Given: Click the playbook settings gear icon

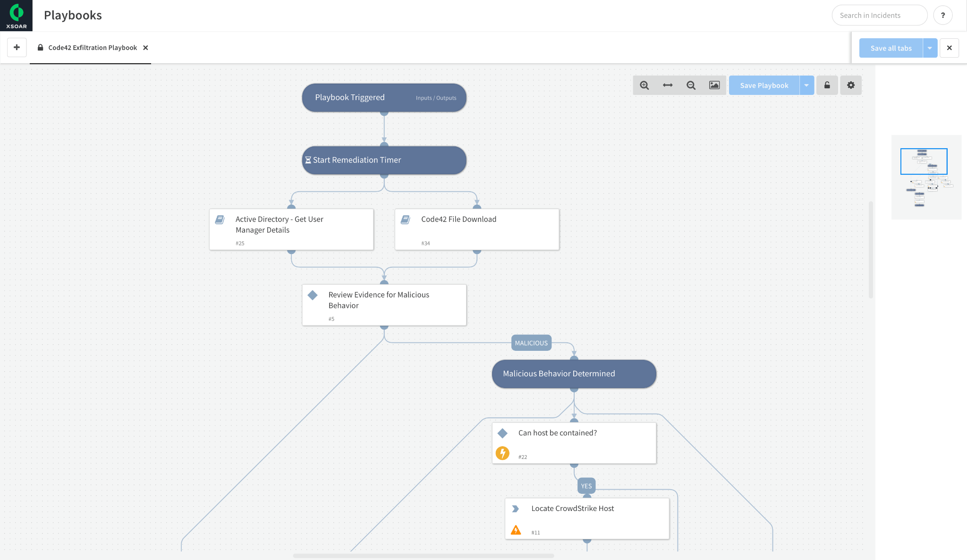Looking at the screenshot, I should click(851, 85).
